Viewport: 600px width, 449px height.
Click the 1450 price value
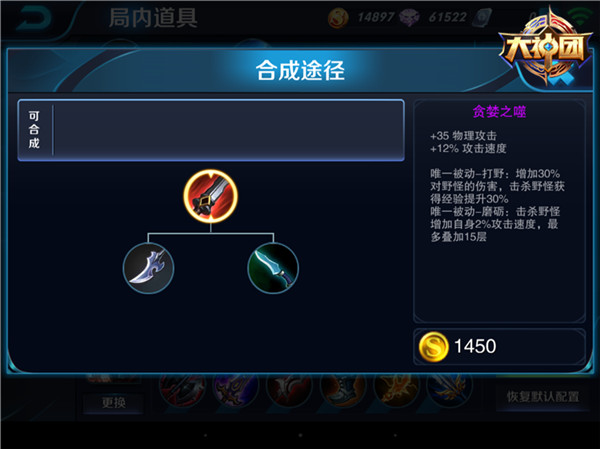pyautogui.click(x=475, y=346)
